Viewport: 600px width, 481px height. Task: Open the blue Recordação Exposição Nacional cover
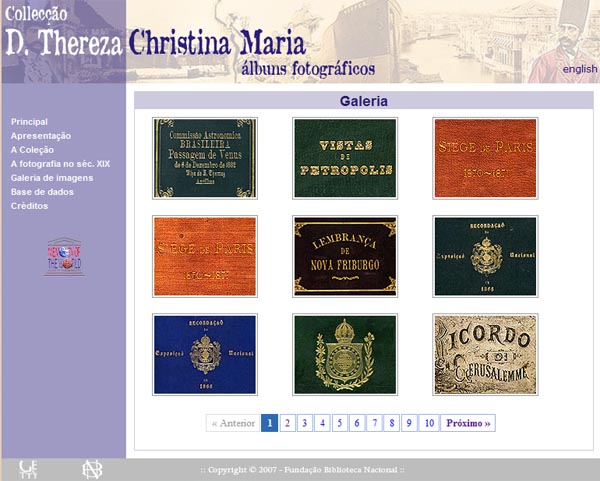coord(205,354)
